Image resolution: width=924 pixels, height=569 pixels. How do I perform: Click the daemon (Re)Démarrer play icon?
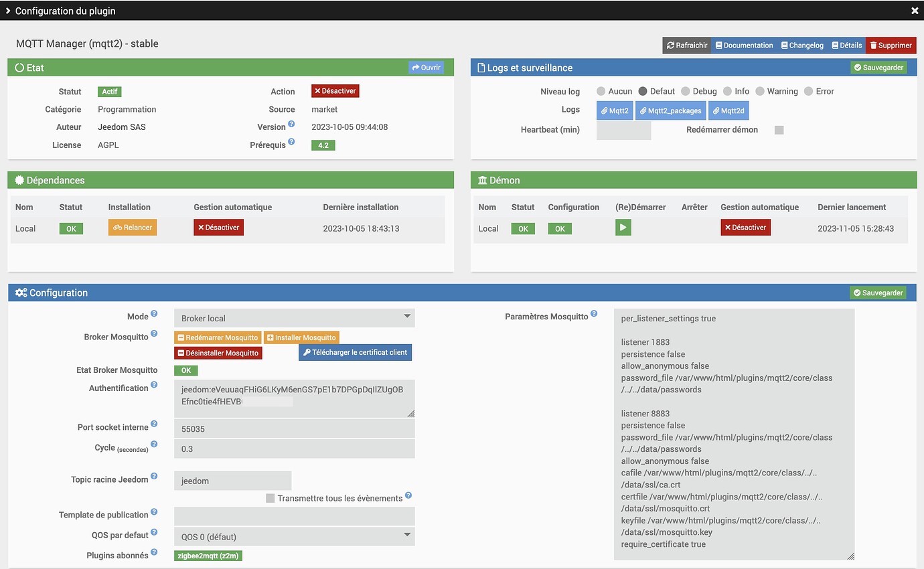coord(623,228)
